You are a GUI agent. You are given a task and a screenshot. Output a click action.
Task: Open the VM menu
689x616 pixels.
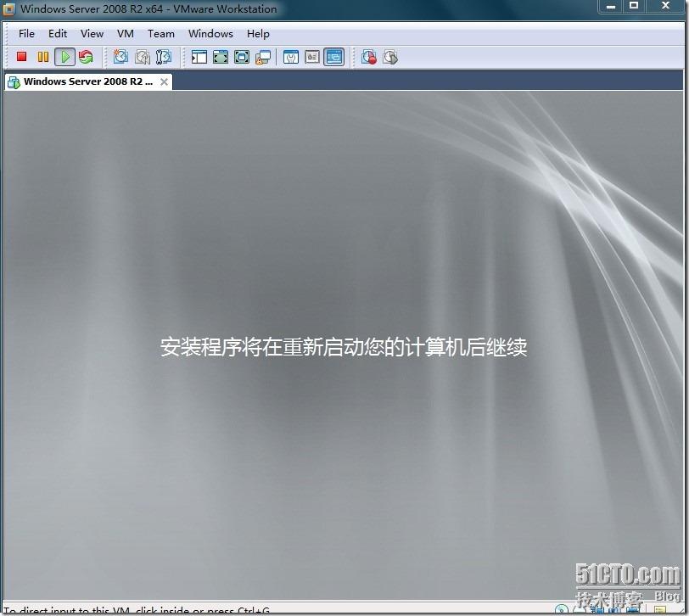[x=126, y=34]
